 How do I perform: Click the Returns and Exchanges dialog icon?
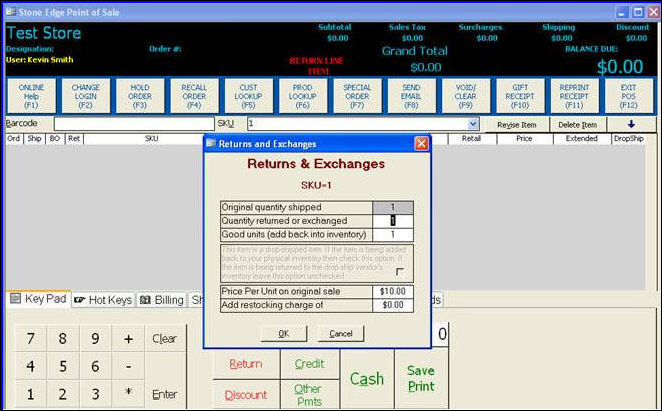coord(211,144)
